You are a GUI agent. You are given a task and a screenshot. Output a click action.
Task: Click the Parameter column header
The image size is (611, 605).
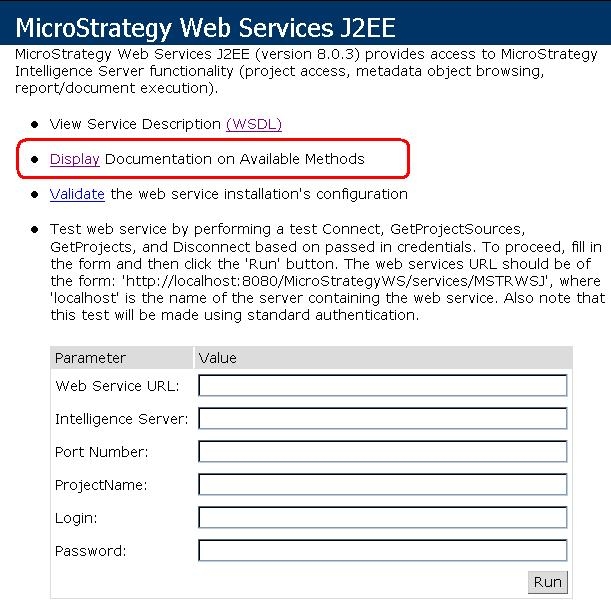click(91, 358)
